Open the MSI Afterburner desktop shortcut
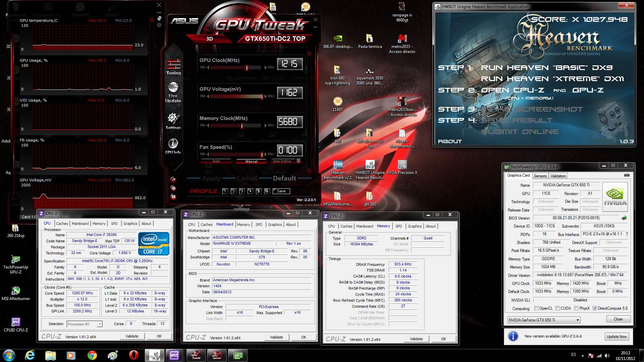This screenshot has height=362, width=644. coord(16,294)
